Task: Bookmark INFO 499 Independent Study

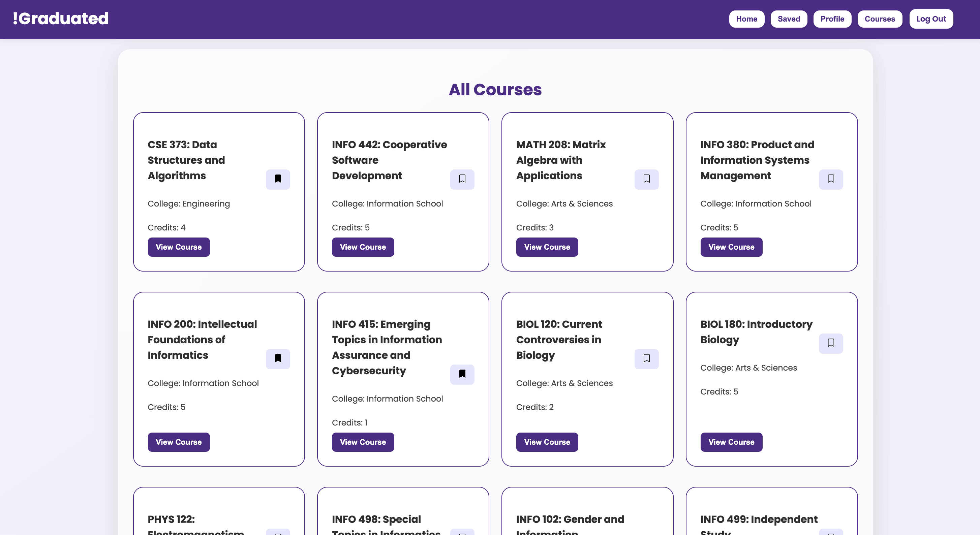Action: click(831, 532)
